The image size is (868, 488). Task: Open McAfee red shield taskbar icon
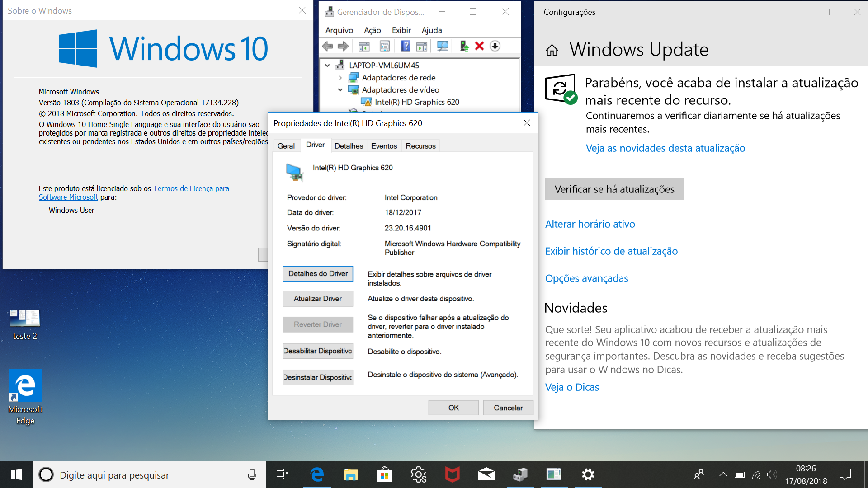point(452,474)
